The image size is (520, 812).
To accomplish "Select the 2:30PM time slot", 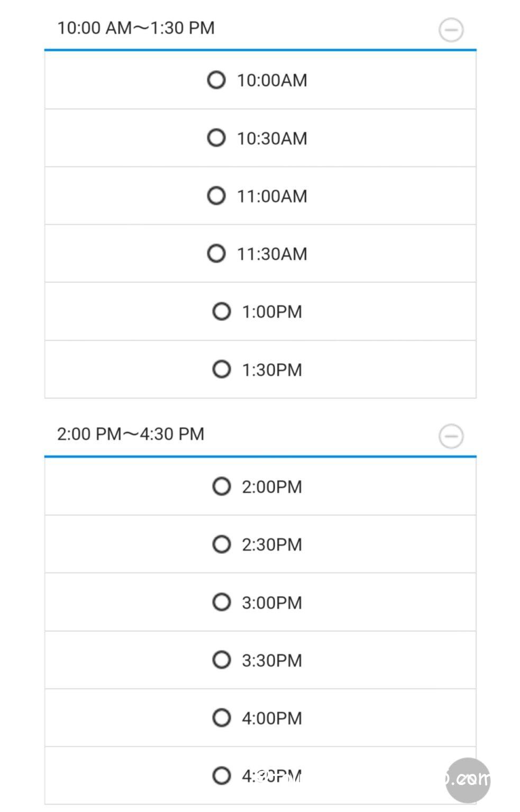I will click(222, 544).
